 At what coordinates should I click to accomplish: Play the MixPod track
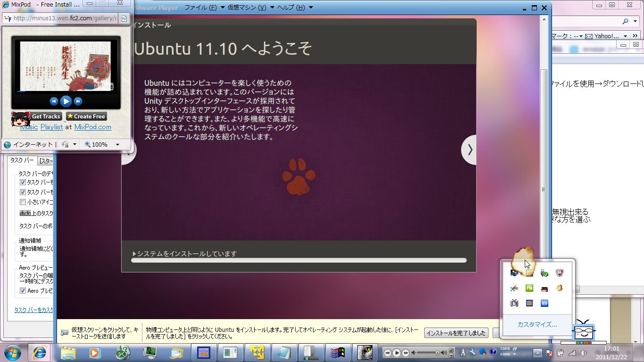66,101
